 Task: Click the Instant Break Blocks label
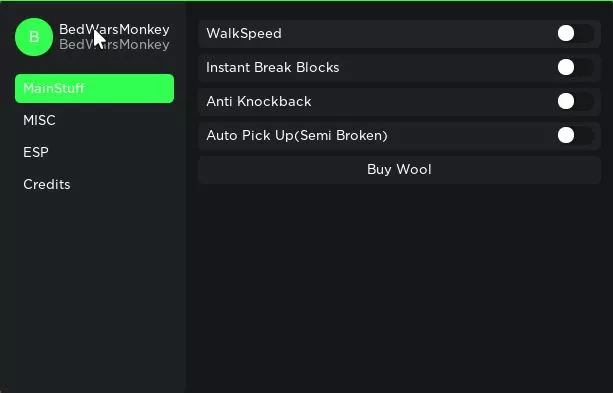click(x=272, y=68)
